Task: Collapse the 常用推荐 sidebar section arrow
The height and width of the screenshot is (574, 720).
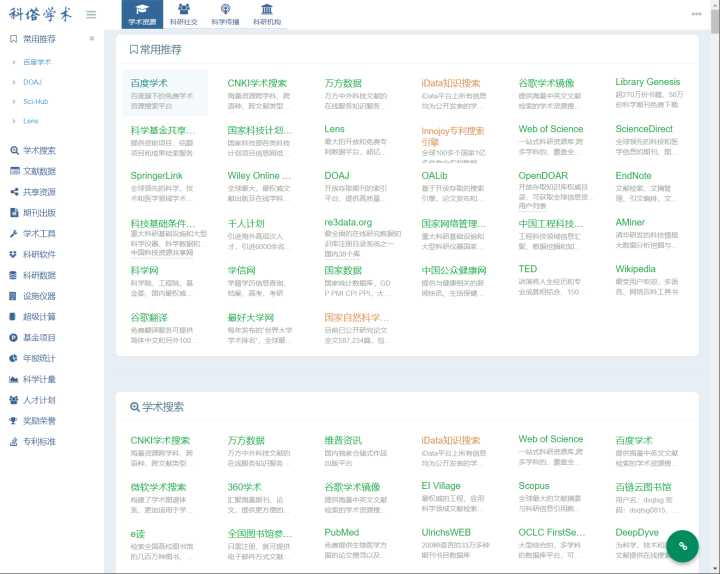Action: 92,39
